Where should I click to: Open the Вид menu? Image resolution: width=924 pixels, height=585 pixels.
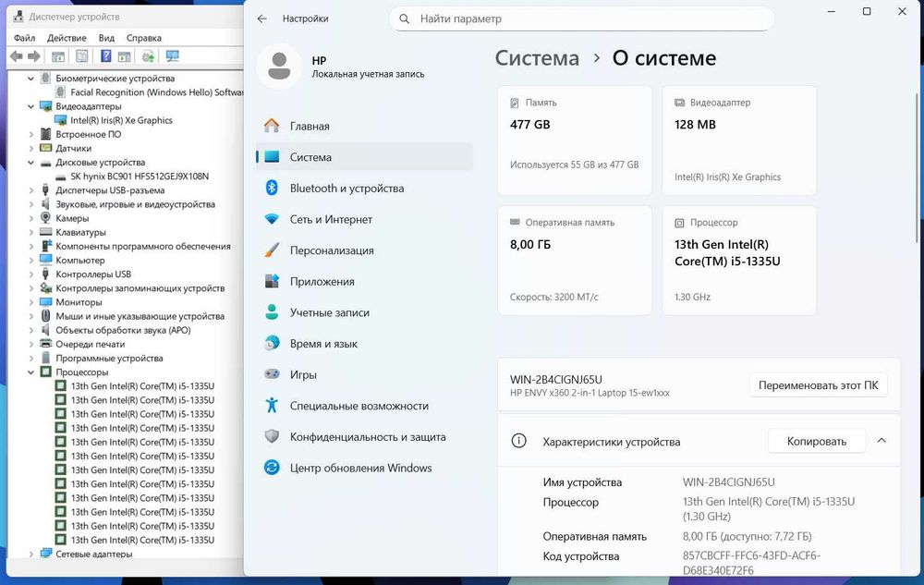click(106, 38)
